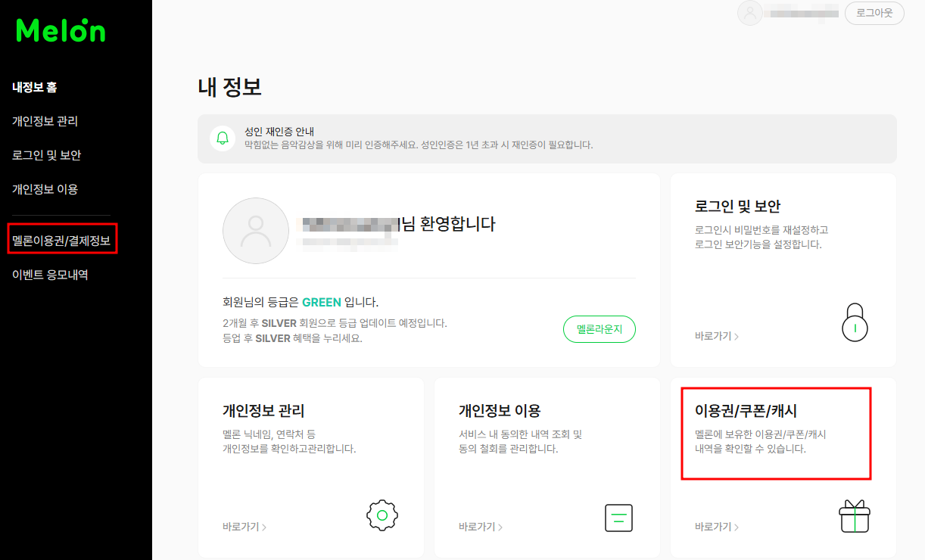Screen dimensions: 925x560
Task: Click 바로가기 in 로그인 및 보안 card
Action: (x=717, y=336)
